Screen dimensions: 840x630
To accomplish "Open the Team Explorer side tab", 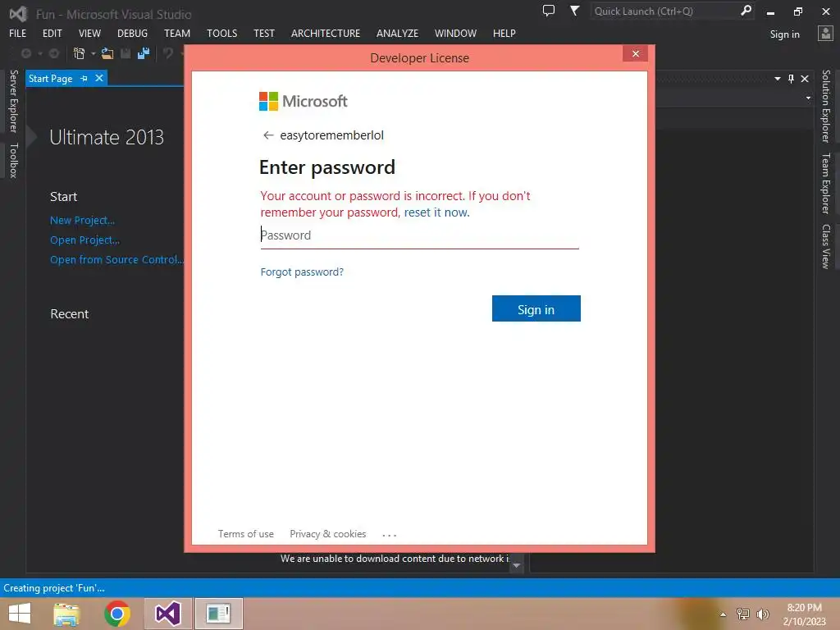I will click(x=825, y=183).
